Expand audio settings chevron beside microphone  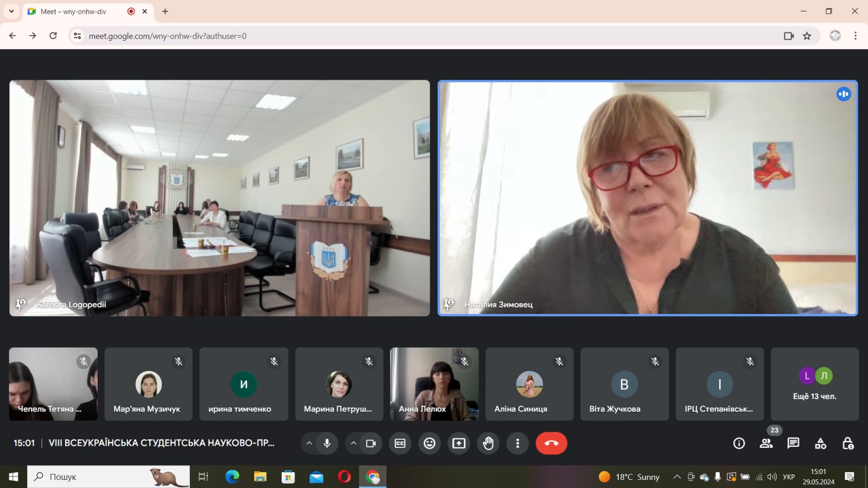tap(309, 444)
